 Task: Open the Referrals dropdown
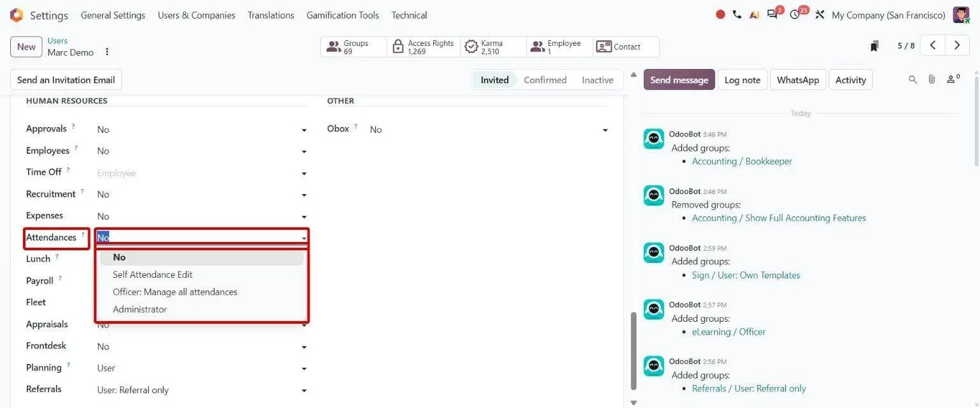(202, 390)
